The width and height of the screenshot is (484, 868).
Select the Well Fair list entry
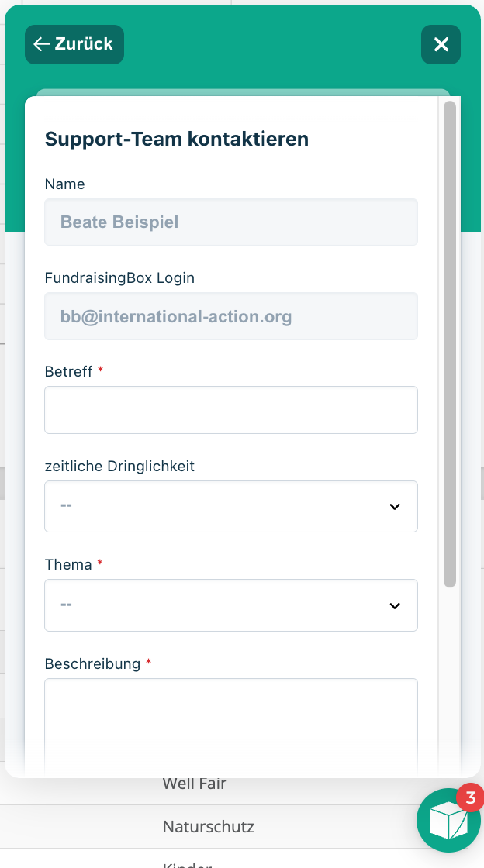point(195,784)
